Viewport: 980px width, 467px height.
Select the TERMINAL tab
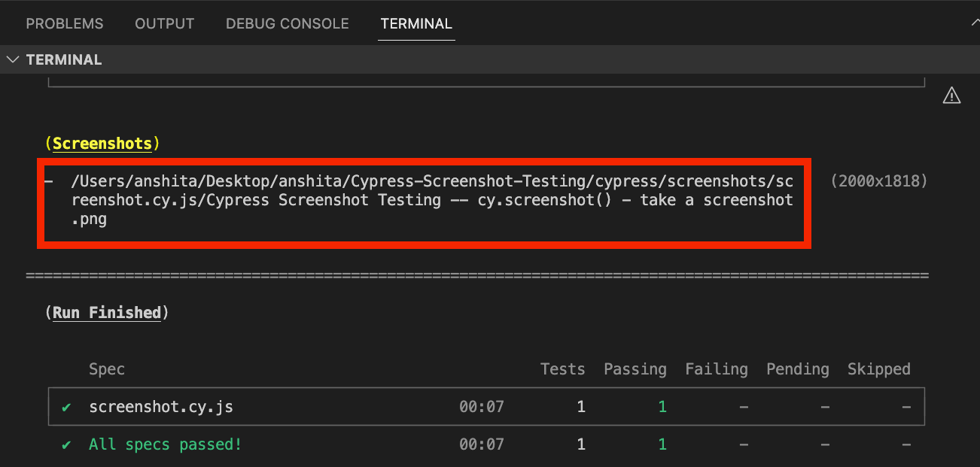coord(416,24)
